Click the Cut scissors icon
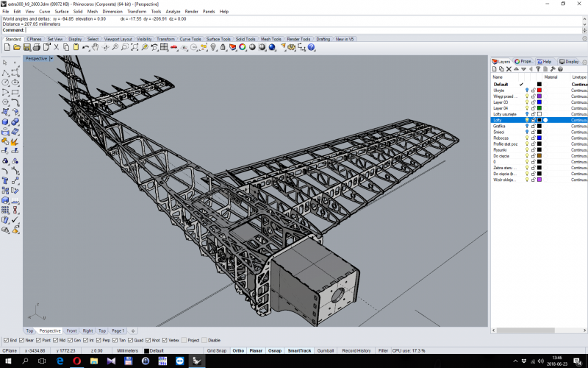The height and width of the screenshot is (368, 588). coord(56,47)
